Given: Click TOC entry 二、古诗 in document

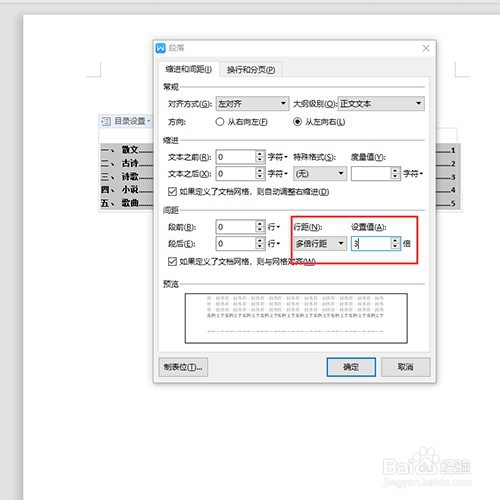Looking at the screenshot, I should click(127, 163).
